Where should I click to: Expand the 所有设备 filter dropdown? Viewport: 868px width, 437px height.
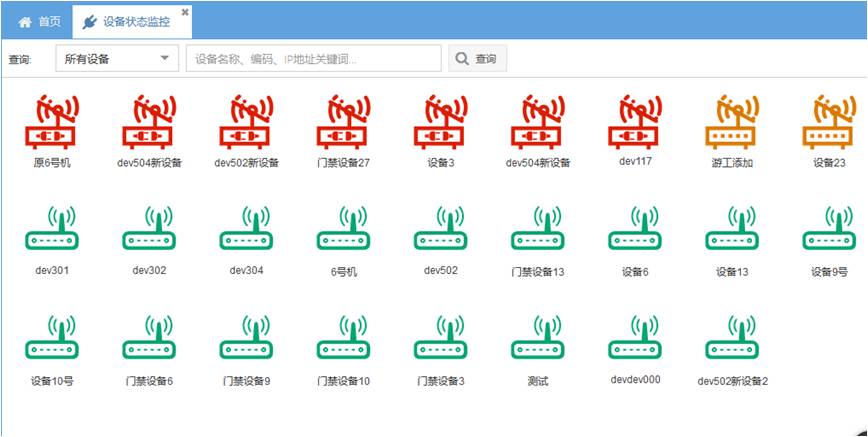pyautogui.click(x=117, y=59)
